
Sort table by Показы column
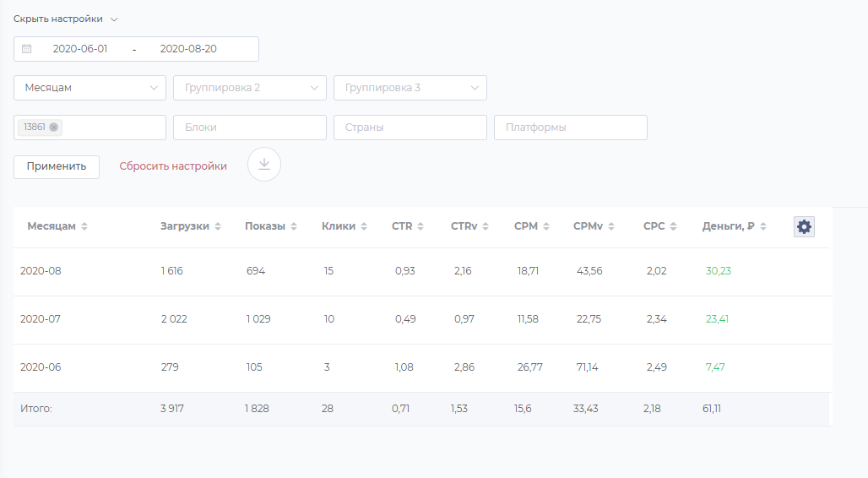[x=294, y=226]
